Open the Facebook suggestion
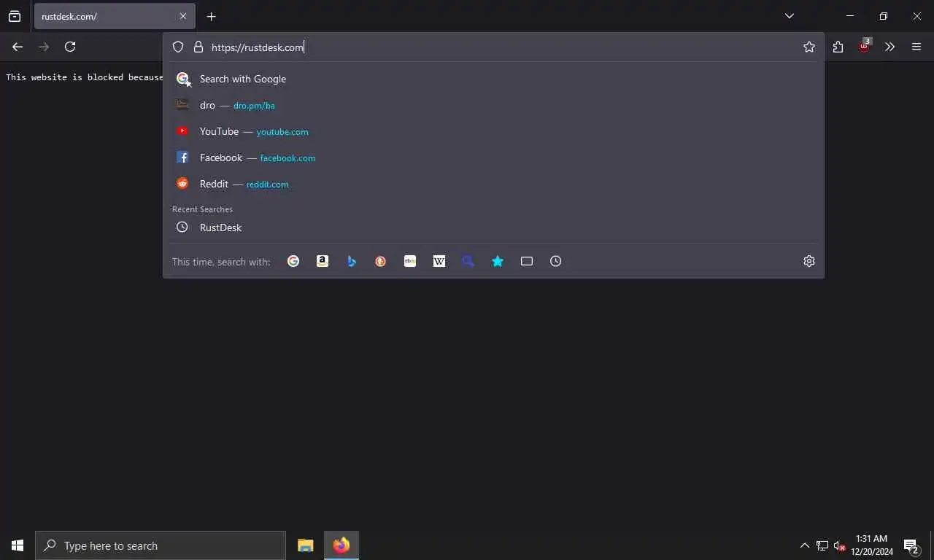Screen dimensions: 934x560 495,157
